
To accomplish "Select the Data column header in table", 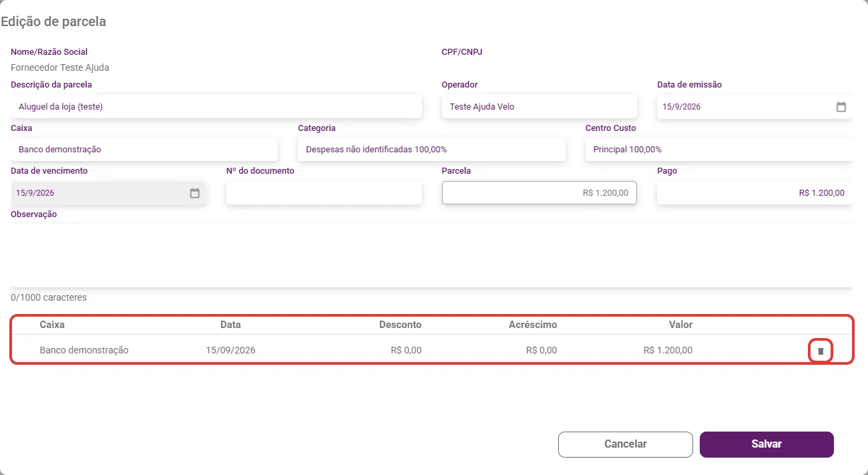I will pos(230,325).
